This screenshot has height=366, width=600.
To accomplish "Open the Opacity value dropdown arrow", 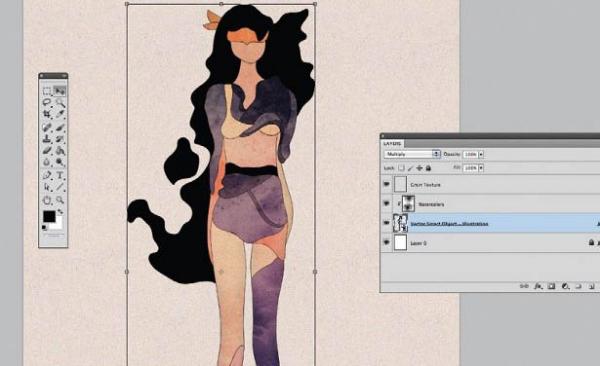I will [481, 154].
